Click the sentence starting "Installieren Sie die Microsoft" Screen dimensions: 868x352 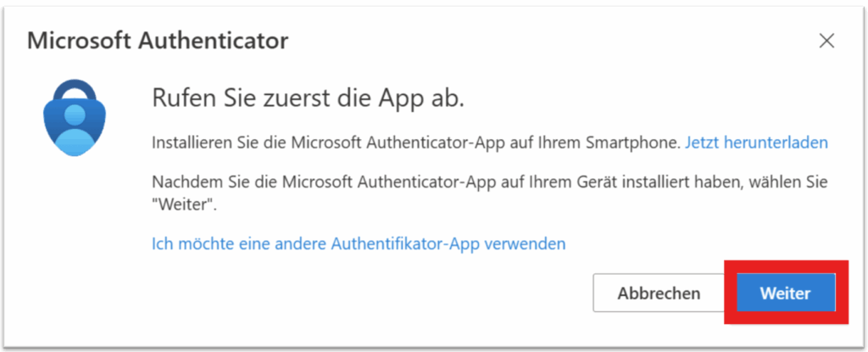[415, 142]
